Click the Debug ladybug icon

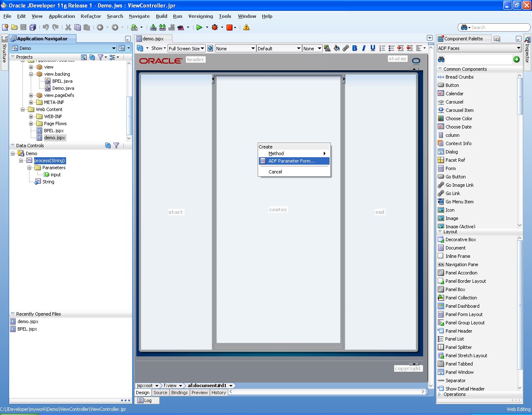215,27
